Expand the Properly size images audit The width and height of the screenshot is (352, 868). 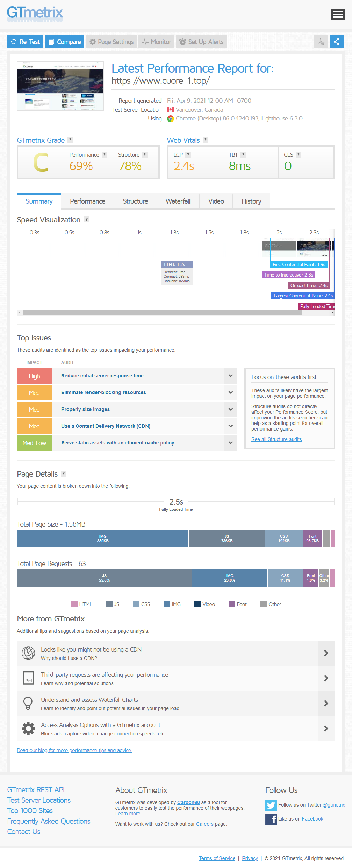(230, 410)
